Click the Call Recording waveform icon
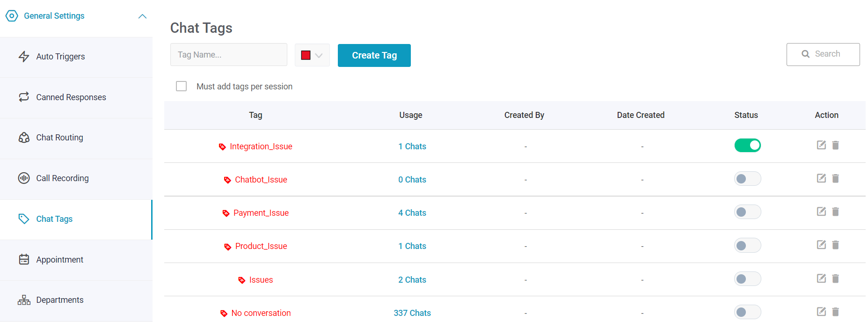868x322 pixels. click(24, 178)
